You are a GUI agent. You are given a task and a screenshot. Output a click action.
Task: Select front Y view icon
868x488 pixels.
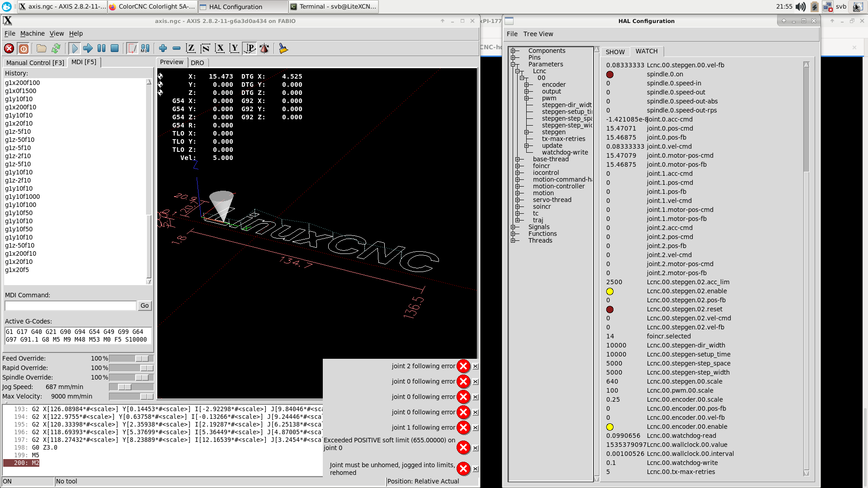point(234,48)
